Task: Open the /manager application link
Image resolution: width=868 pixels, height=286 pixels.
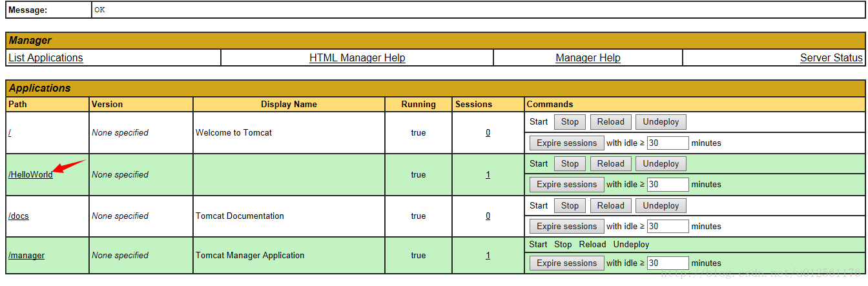Action: (26, 256)
